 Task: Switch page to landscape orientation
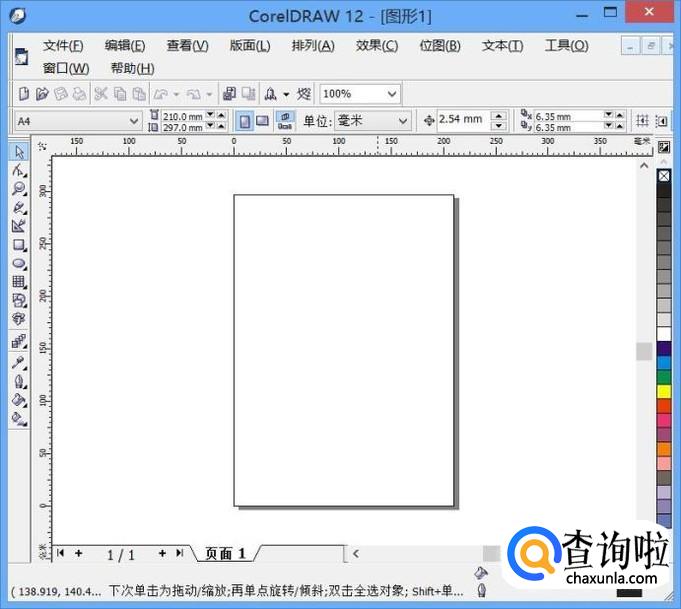(x=262, y=121)
